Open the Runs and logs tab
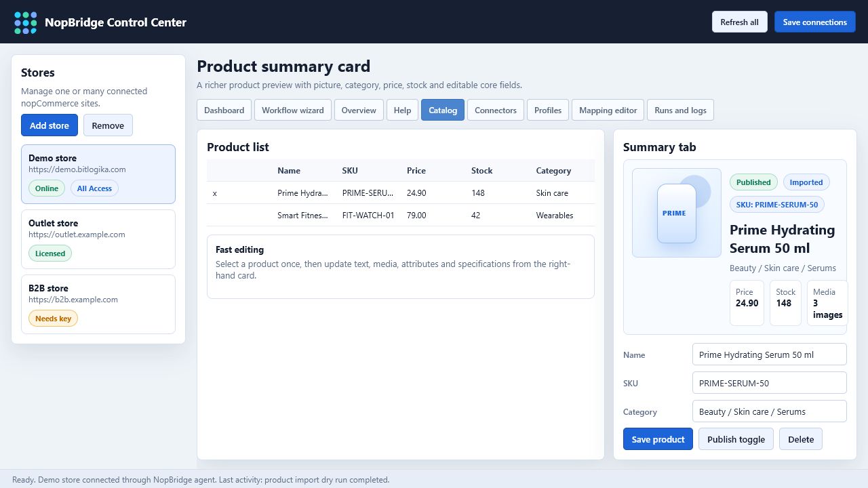This screenshot has width=868, height=488. click(x=680, y=110)
